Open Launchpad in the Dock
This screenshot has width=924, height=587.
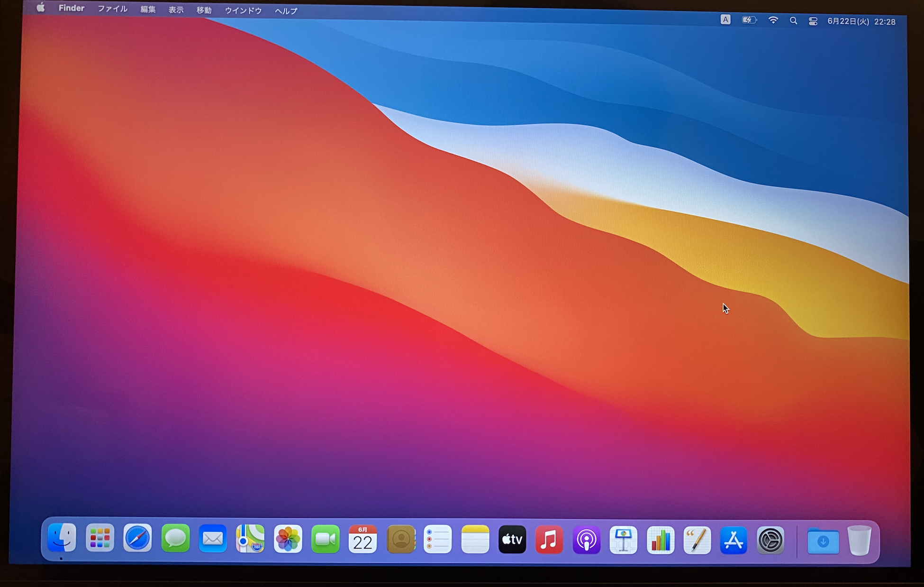(x=100, y=539)
